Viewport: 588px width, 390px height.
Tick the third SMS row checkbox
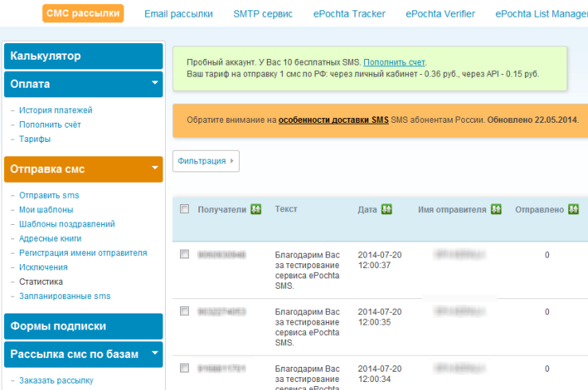(185, 368)
